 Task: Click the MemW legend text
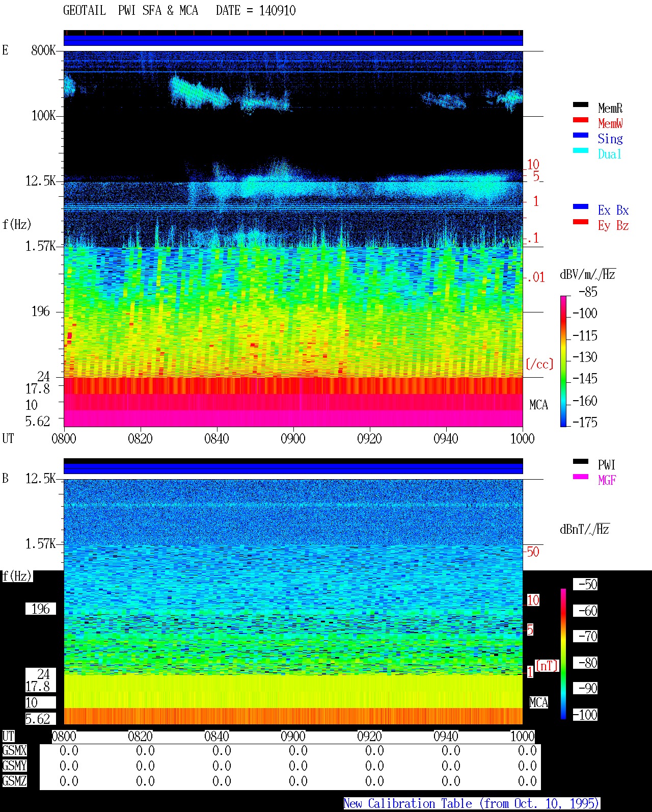coord(610,124)
